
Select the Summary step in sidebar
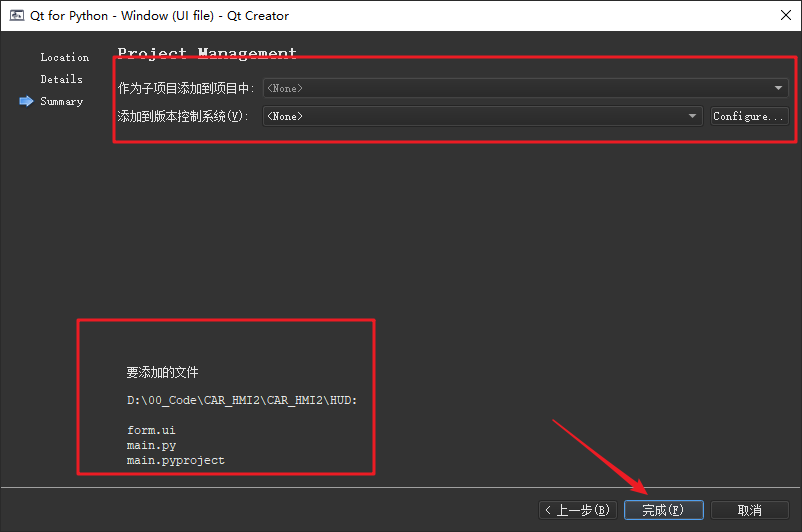(61, 101)
